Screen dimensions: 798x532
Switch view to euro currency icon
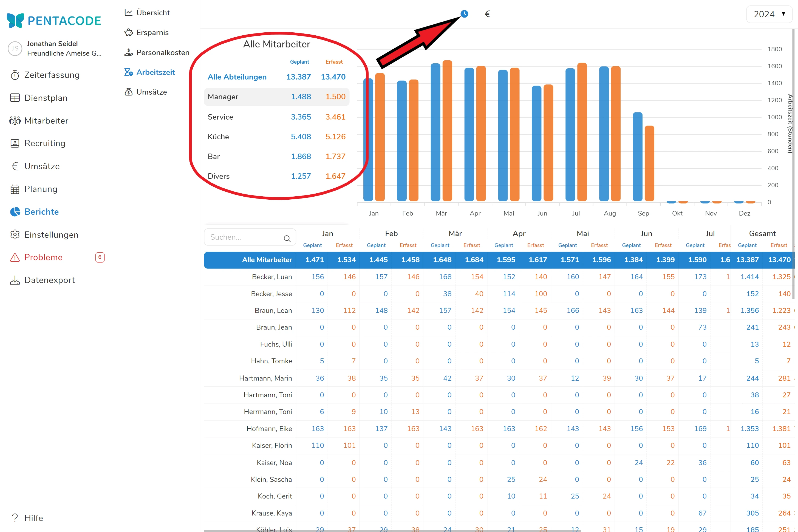(x=487, y=14)
